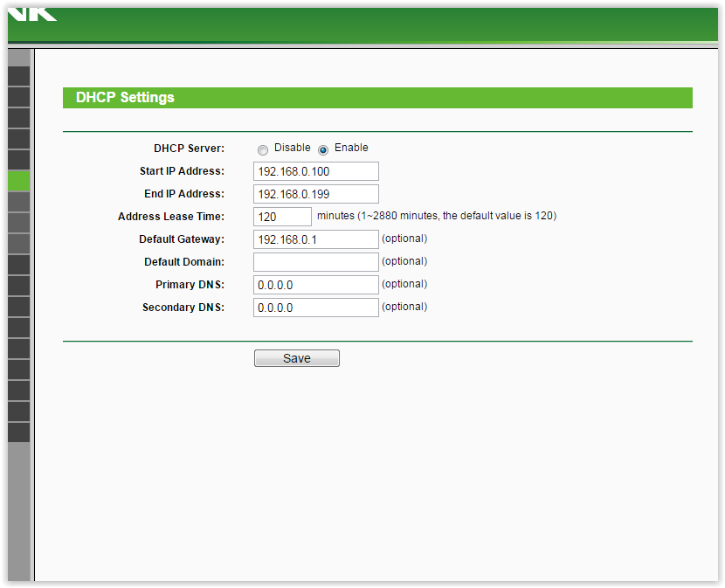Click the Start IP Address input field
Image resolution: width=725 pixels, height=588 pixels.
pyautogui.click(x=315, y=171)
